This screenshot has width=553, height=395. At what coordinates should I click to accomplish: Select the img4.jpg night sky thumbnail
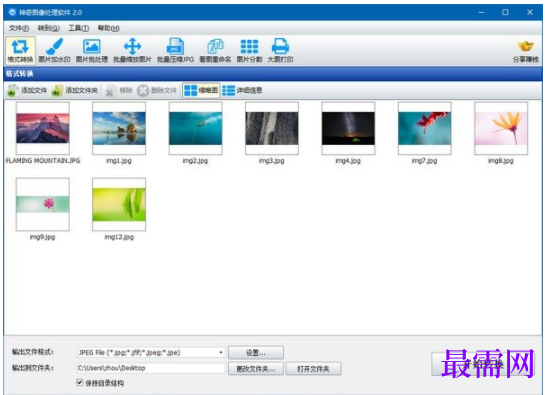[x=348, y=128]
